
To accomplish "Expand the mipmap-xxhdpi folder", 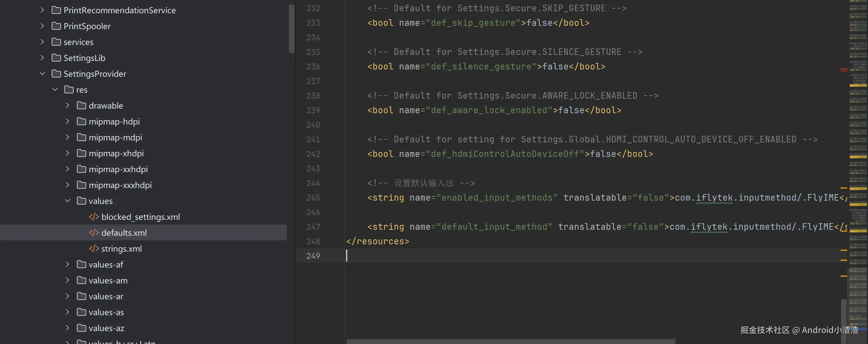I will tap(67, 169).
